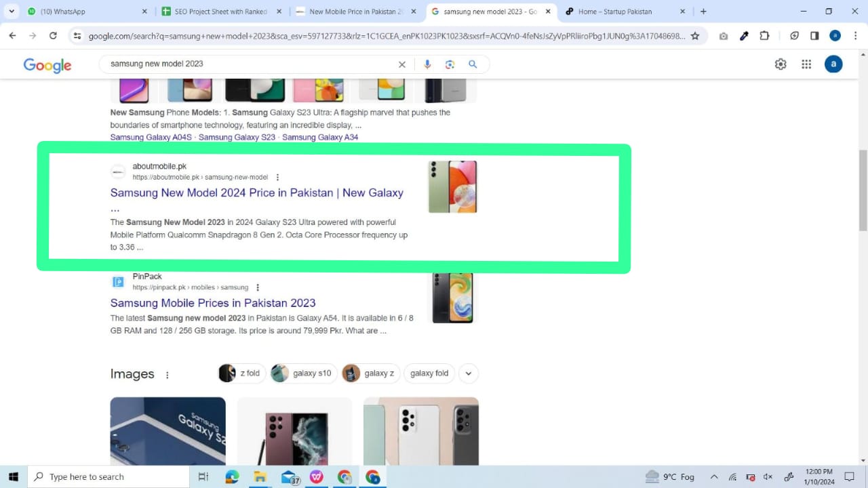Open PinPack result phone thumbnail

pyautogui.click(x=452, y=298)
